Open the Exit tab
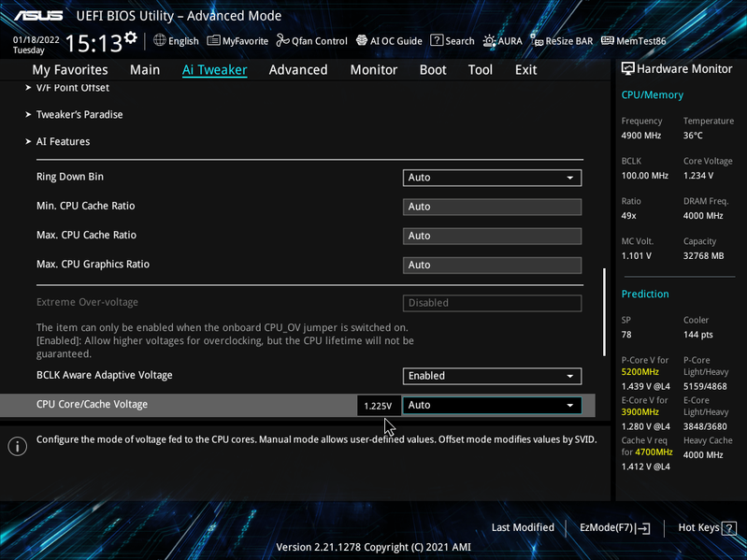 pyautogui.click(x=526, y=70)
